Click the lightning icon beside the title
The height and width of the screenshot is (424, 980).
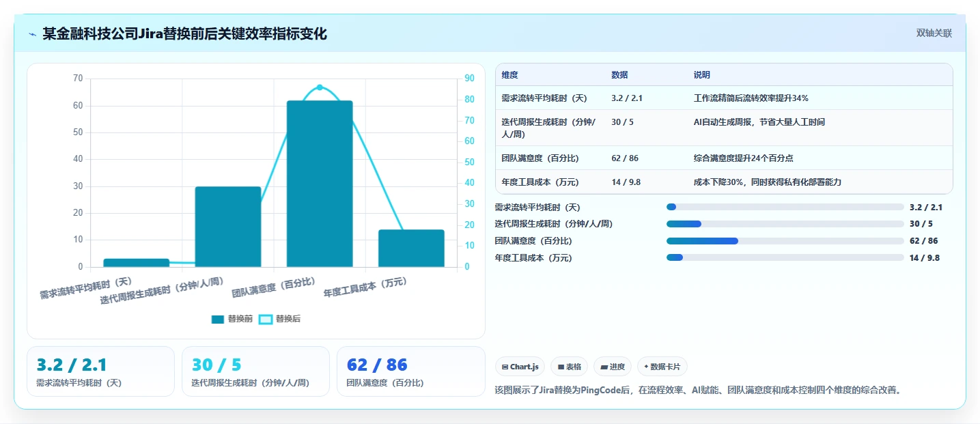click(33, 34)
